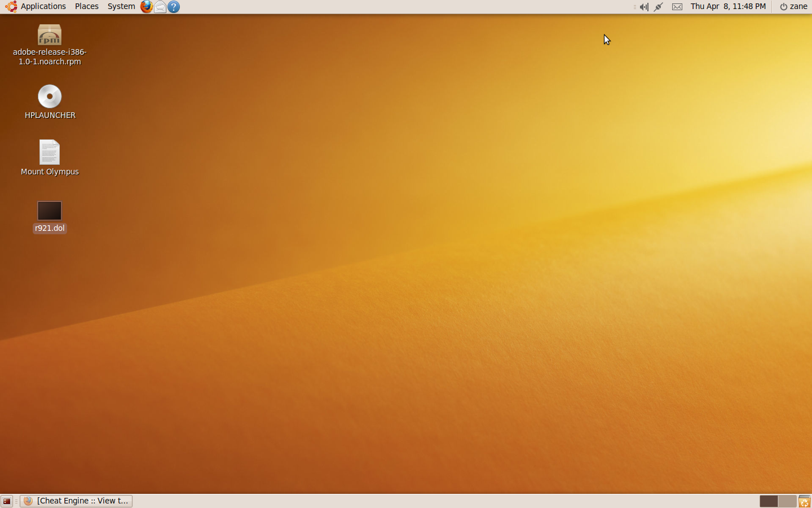Open the r921.dol desktop icon
The height and width of the screenshot is (508, 812).
click(x=50, y=210)
